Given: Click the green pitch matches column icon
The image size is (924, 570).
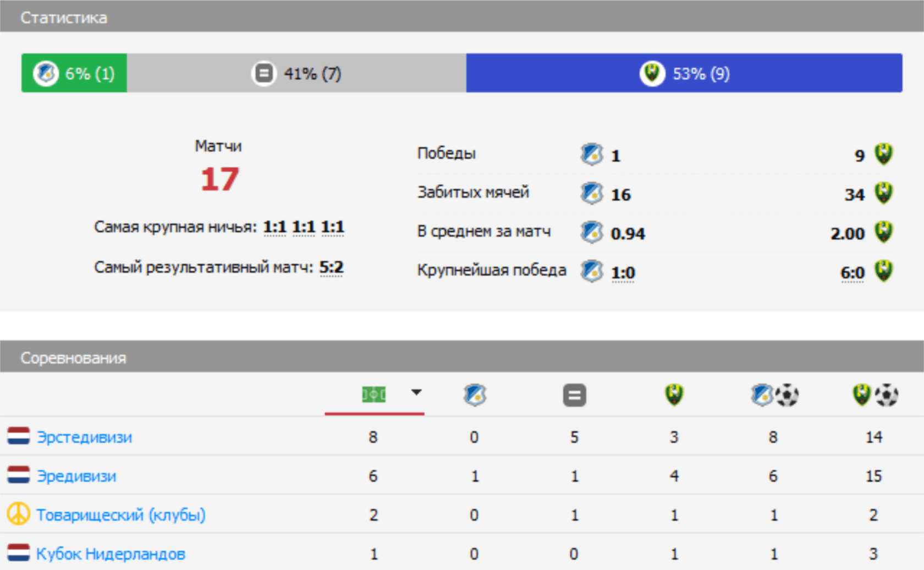Looking at the screenshot, I should (x=373, y=394).
